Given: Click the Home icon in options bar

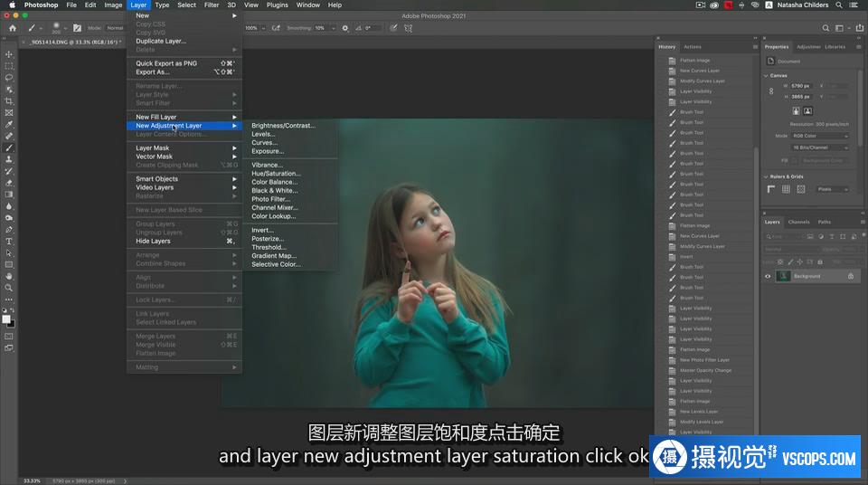Looking at the screenshot, I should point(13,28).
